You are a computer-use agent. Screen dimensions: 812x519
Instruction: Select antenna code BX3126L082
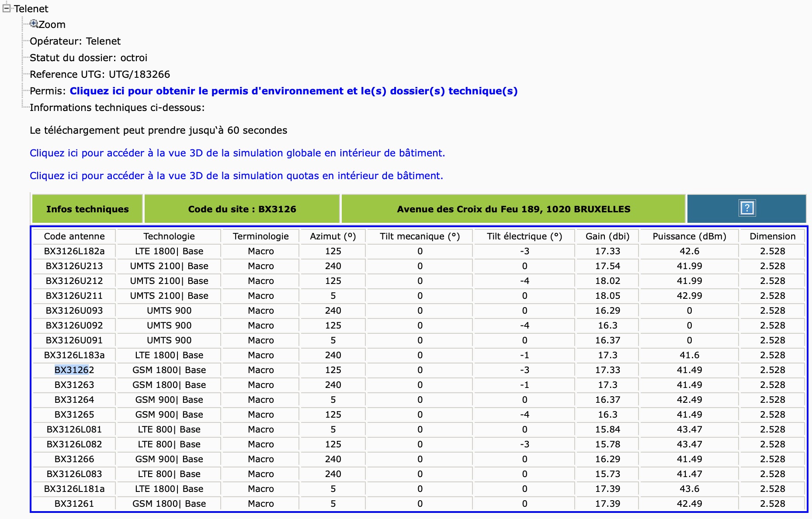(74, 444)
